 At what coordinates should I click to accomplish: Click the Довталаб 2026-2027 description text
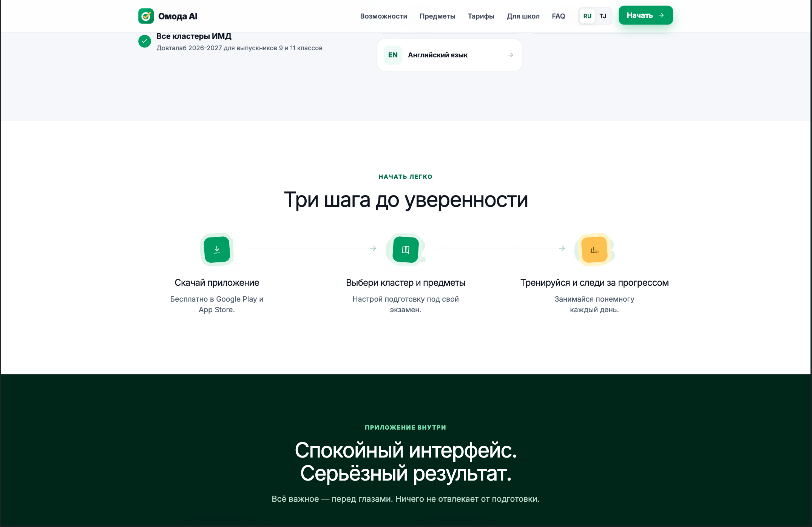[239, 48]
